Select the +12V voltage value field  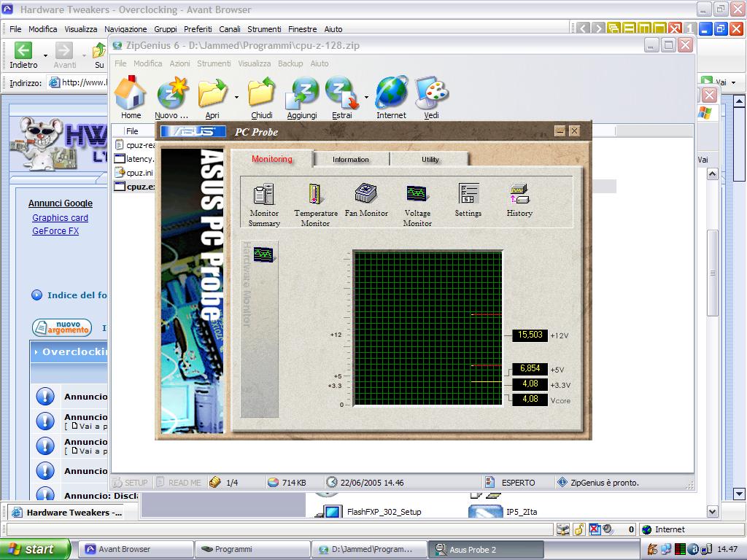click(x=530, y=335)
